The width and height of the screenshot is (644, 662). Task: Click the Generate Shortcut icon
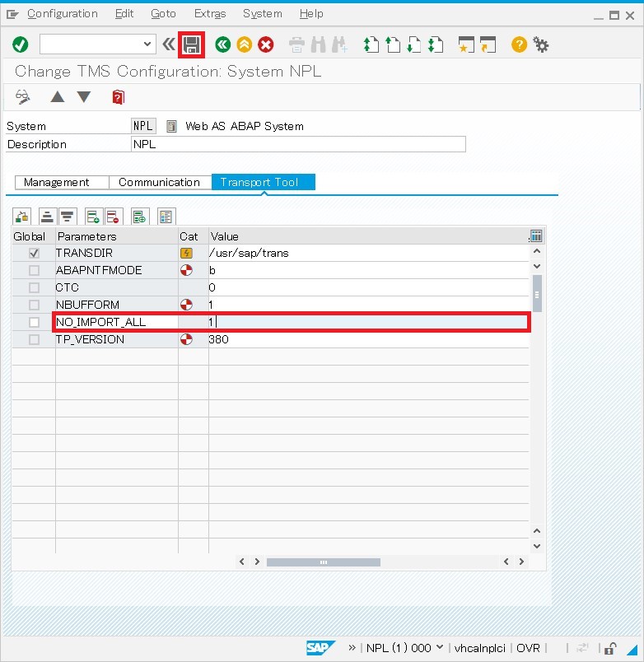click(x=488, y=44)
